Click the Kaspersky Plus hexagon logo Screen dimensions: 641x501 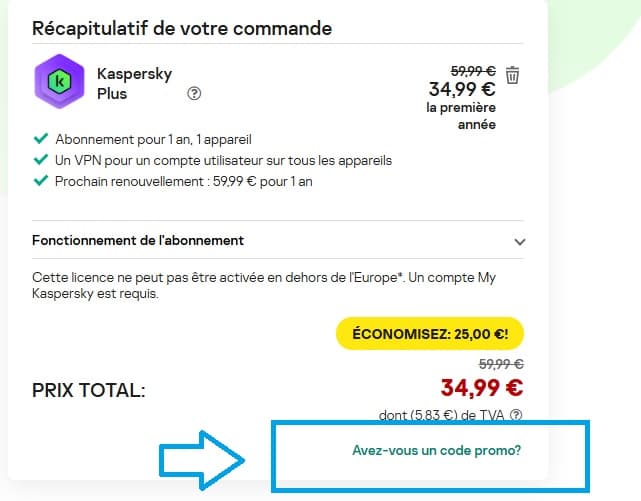[x=59, y=81]
